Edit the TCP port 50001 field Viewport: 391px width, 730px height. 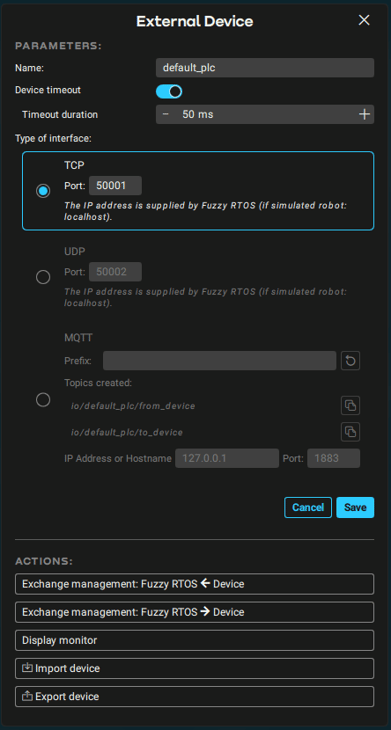115,185
